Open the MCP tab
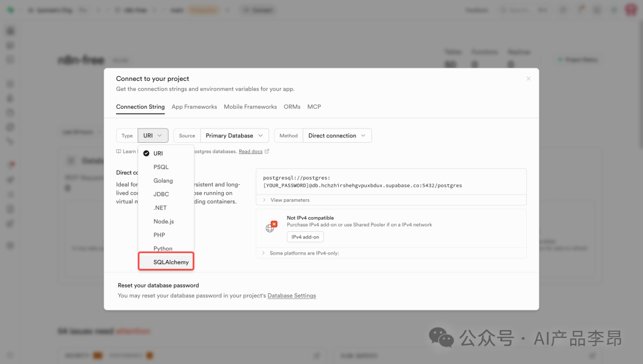The width and height of the screenshot is (643, 364). [314, 107]
